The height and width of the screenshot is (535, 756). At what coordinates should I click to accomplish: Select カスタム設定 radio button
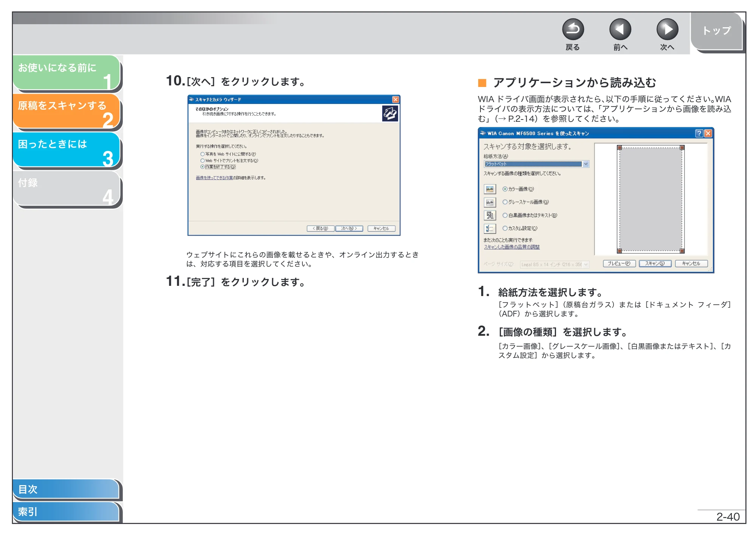pyautogui.click(x=505, y=228)
